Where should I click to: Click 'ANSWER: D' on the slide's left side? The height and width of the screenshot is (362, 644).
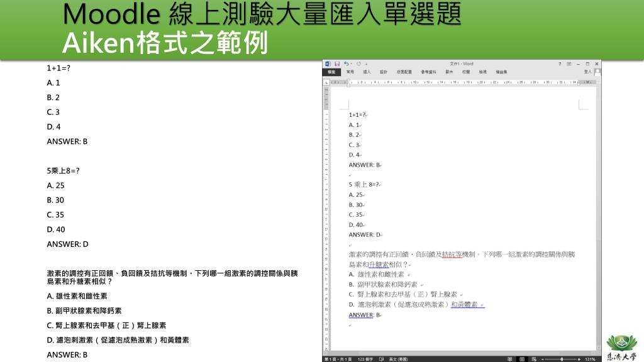67,244
